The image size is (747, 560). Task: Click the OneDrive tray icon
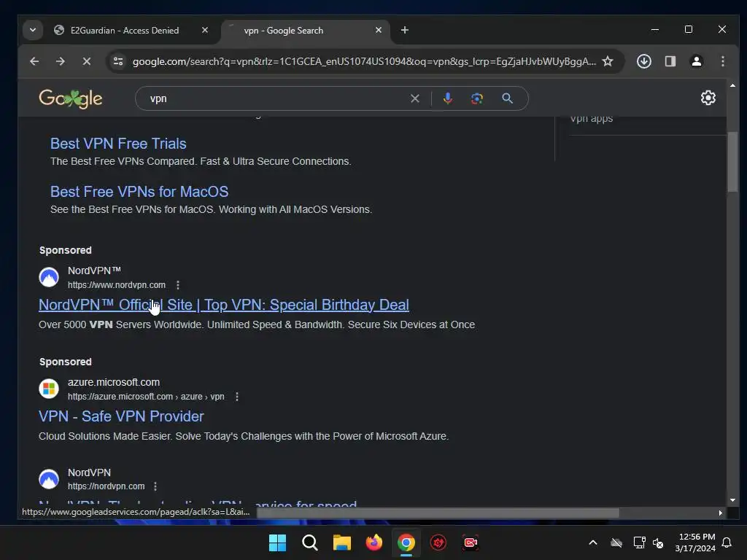(616, 542)
